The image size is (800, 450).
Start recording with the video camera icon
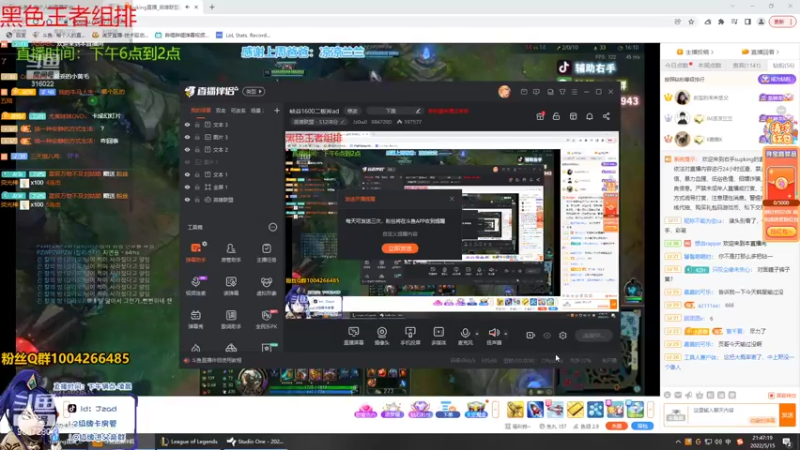coord(530,335)
